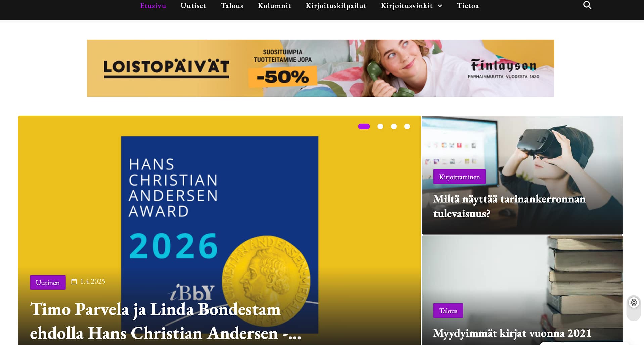Image resolution: width=644 pixels, height=345 pixels.
Task: Switch to the second slide dot
Action: pos(380,126)
